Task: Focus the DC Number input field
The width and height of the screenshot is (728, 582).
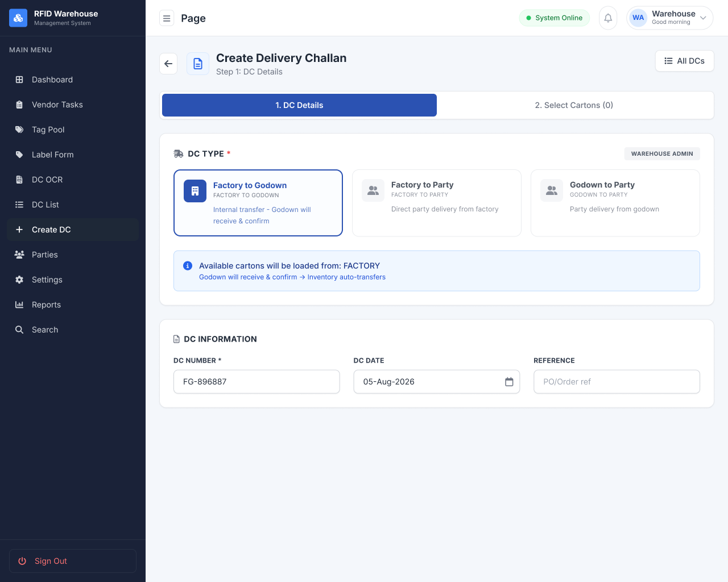Action: point(257,382)
